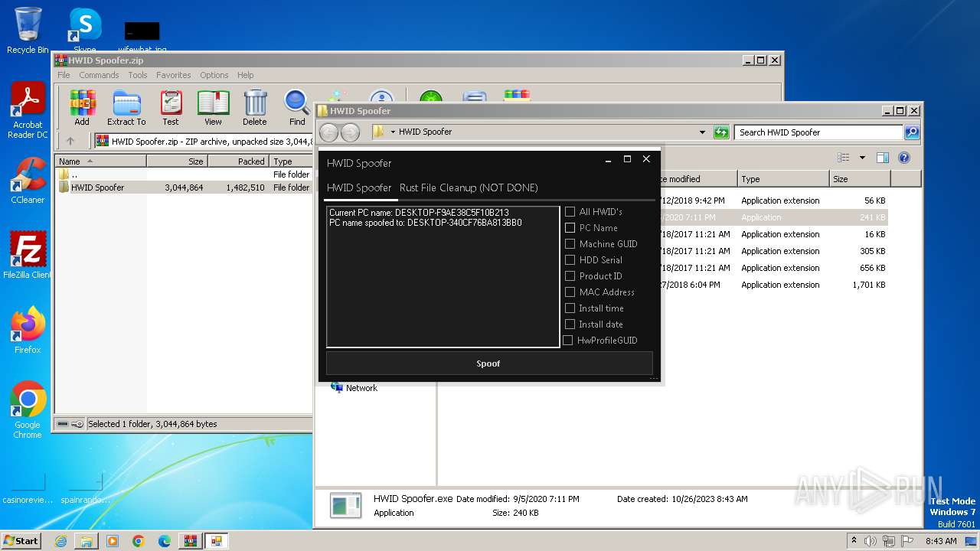Click the change view icon in Explorer
This screenshot has height=551, width=980.
click(x=843, y=158)
